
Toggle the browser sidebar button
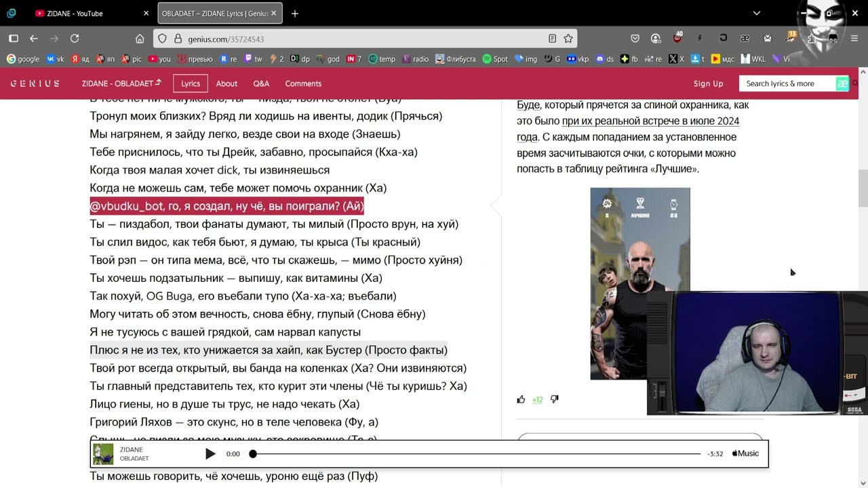pos(13,39)
